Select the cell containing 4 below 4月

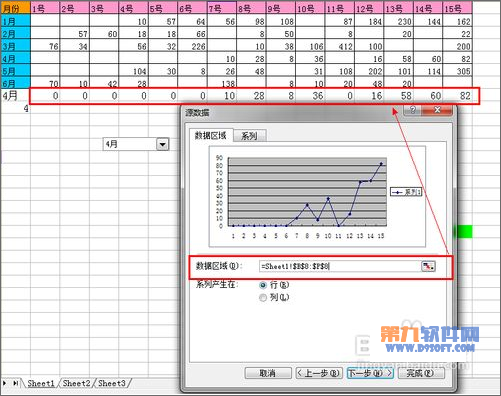(15, 108)
